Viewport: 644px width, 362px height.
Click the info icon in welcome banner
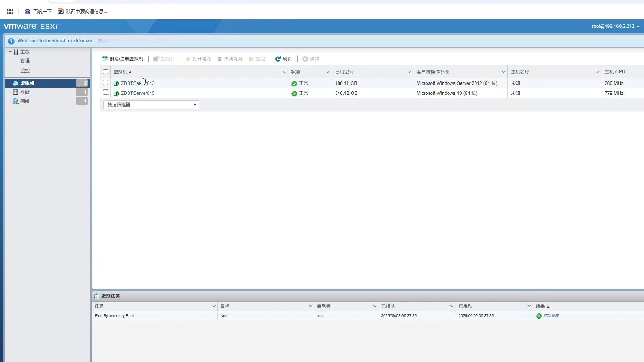tap(11, 41)
